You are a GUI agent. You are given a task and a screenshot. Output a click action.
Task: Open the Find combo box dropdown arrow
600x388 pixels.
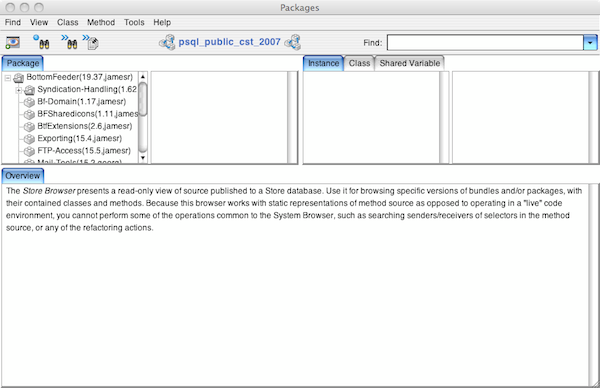point(590,42)
